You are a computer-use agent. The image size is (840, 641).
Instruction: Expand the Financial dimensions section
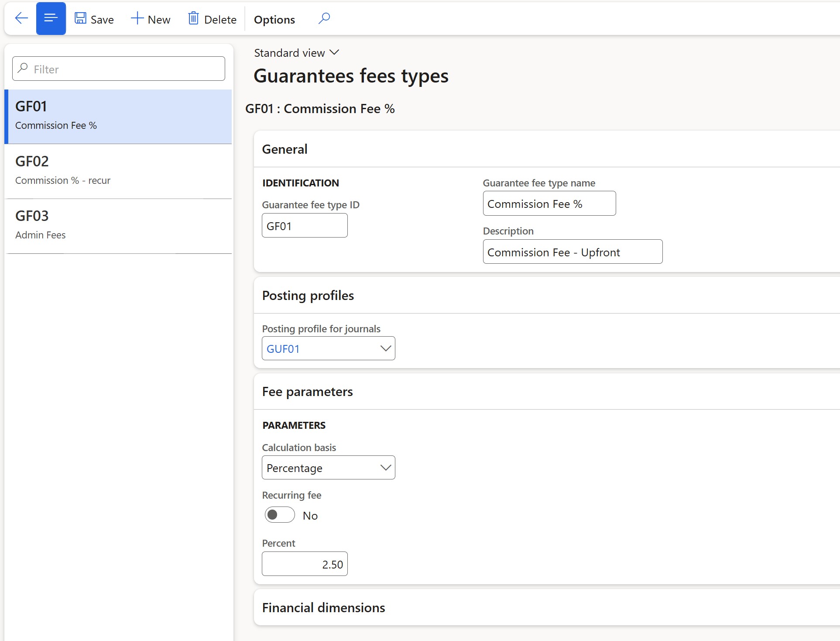323,608
